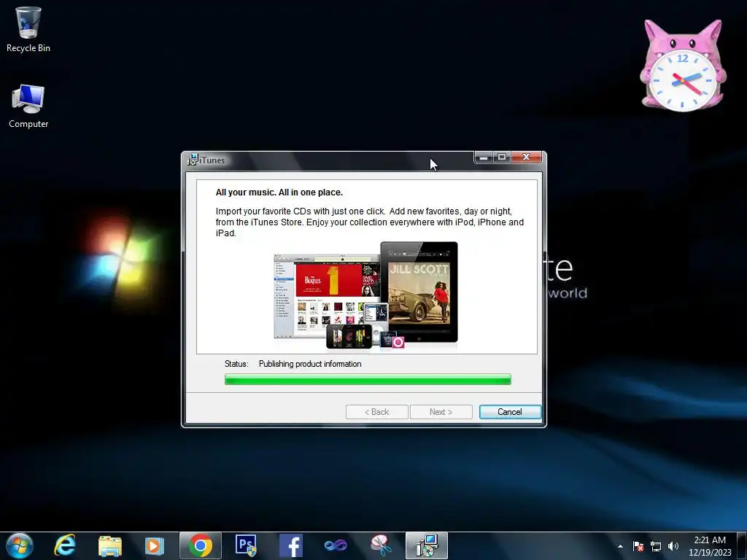Click the 'Publishing product information' status text

click(x=310, y=364)
